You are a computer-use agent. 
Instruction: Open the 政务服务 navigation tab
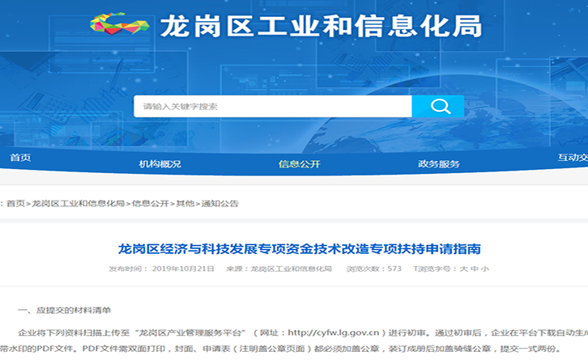click(x=439, y=164)
